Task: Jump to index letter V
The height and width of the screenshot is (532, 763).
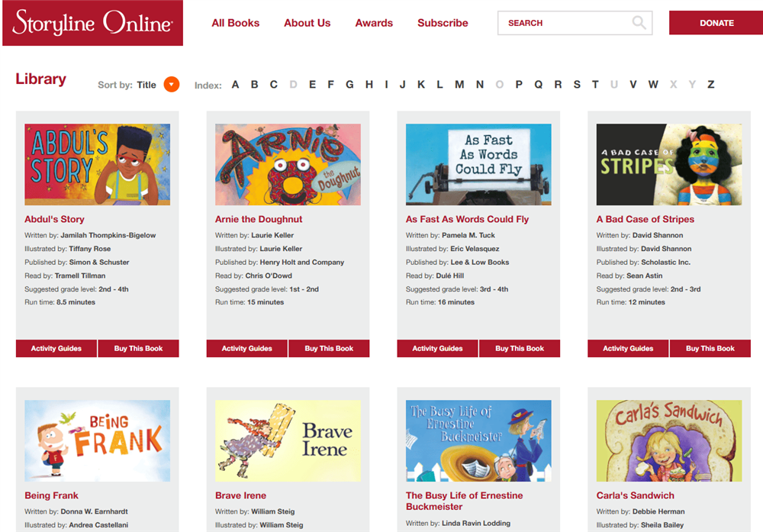Action: pos(633,85)
